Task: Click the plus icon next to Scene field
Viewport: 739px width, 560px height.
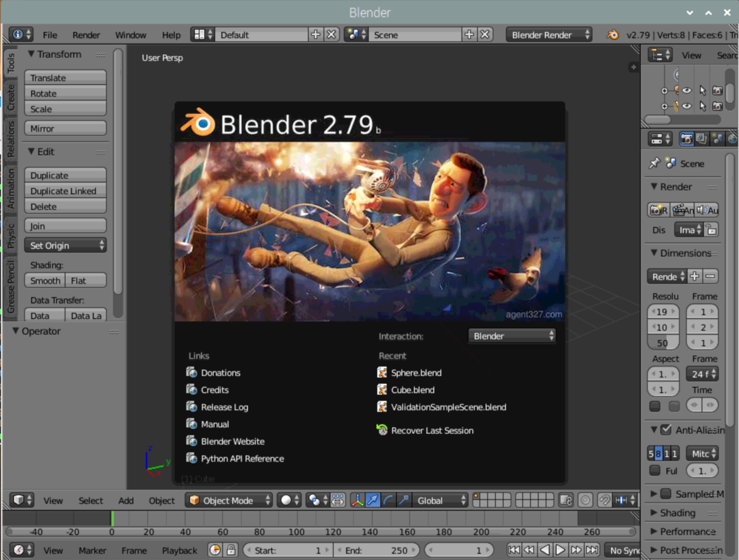Action: tap(469, 34)
